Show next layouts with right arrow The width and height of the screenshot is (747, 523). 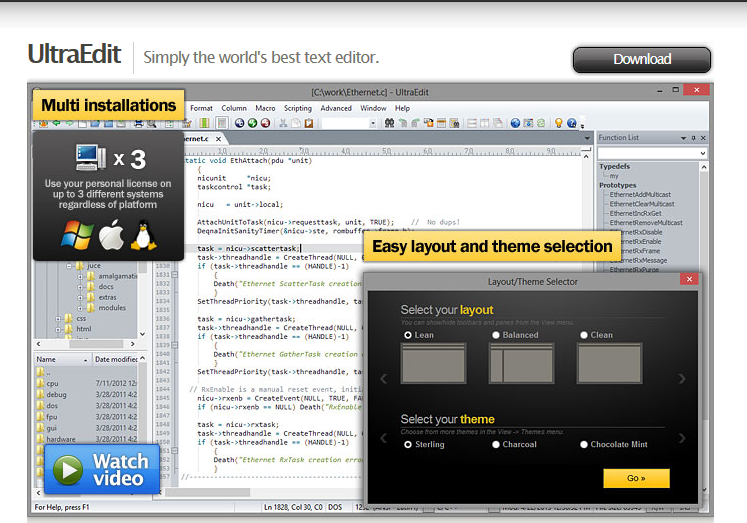[682, 379]
